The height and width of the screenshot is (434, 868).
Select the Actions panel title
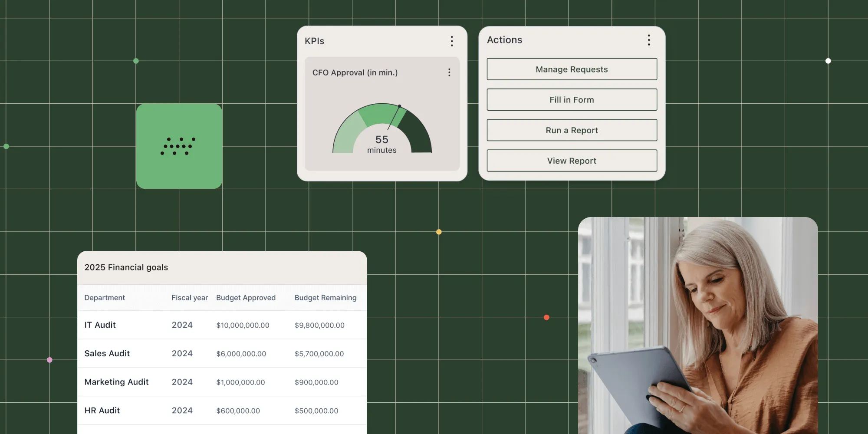(504, 40)
